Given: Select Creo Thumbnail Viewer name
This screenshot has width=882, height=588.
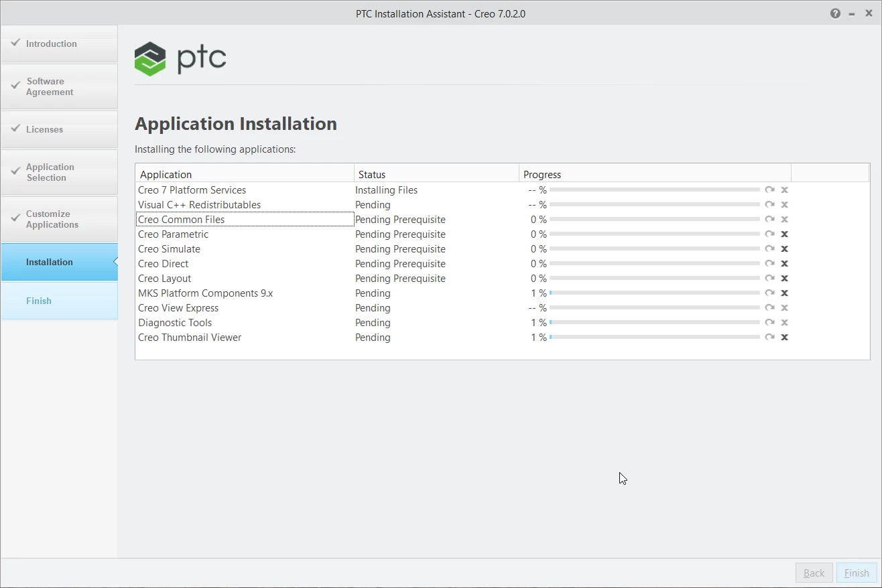Looking at the screenshot, I should tap(190, 338).
